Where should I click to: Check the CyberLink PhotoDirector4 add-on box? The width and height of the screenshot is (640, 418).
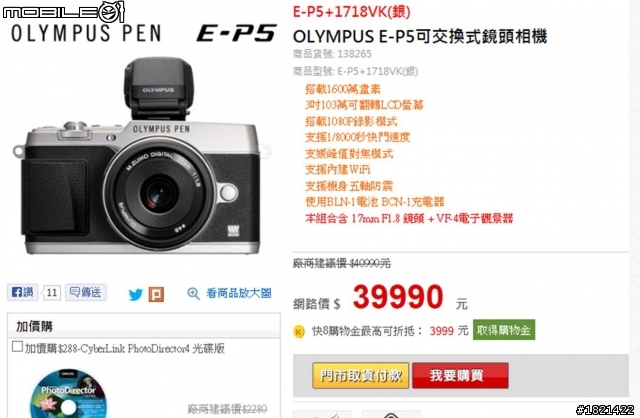pyautogui.click(x=17, y=347)
